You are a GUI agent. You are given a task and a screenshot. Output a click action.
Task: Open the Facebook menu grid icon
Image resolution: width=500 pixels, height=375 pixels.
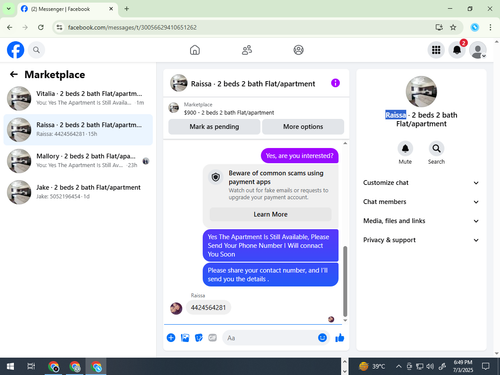(x=436, y=50)
